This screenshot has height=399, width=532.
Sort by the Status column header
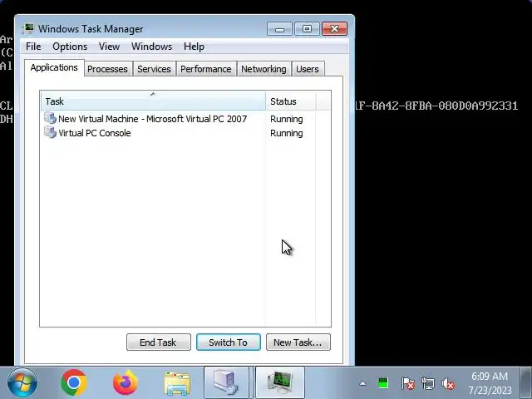[x=290, y=101]
